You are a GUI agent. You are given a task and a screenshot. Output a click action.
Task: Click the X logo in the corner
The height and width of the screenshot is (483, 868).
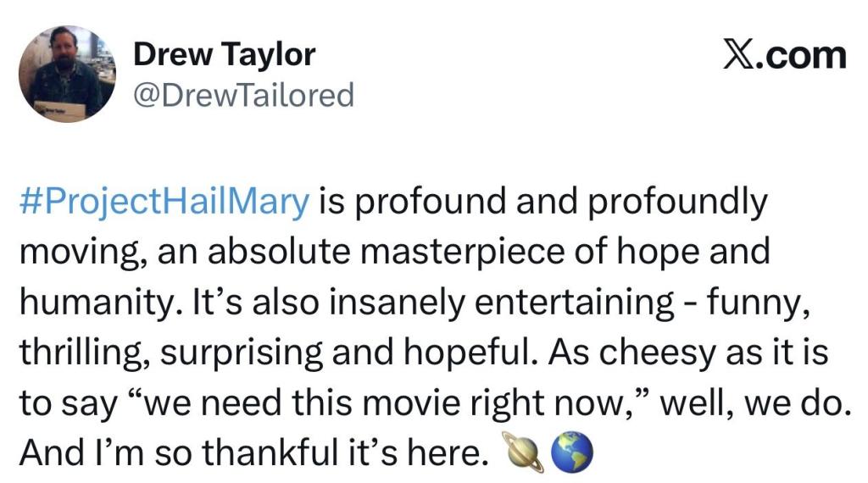click(x=741, y=56)
